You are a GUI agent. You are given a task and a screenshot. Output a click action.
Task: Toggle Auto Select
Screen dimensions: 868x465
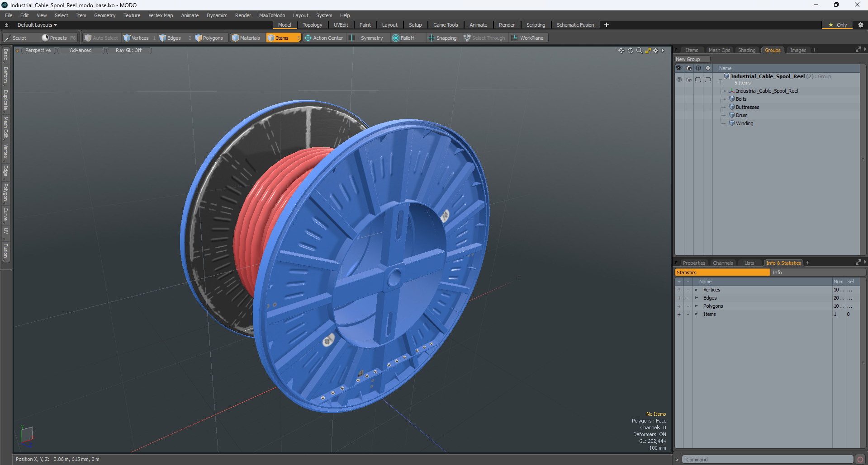click(101, 38)
